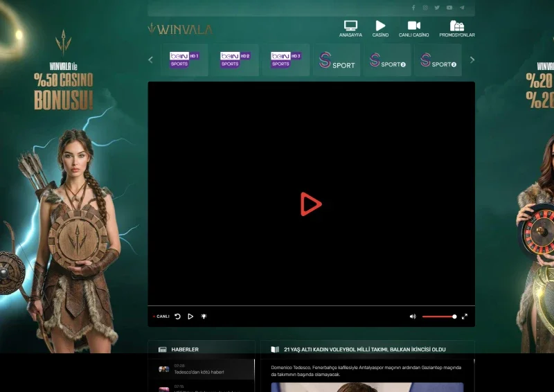The height and width of the screenshot is (392, 554).
Task: Open the Twitter social icon
Action: coord(437,8)
